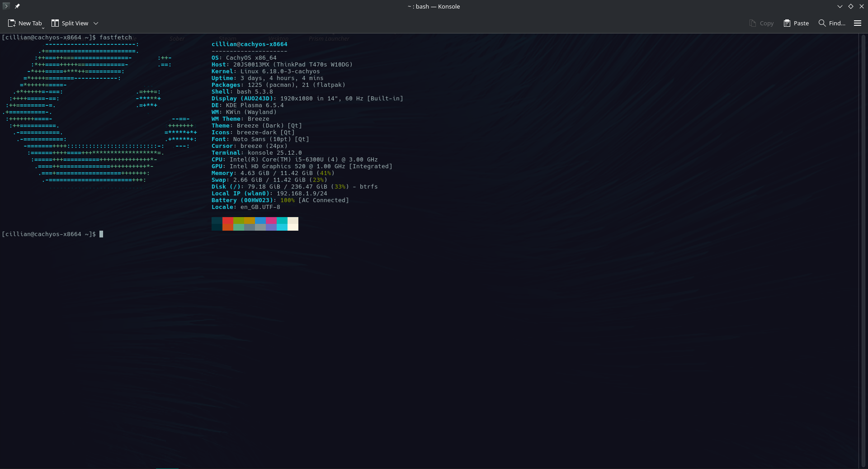Click the Copy toolbar icon

tap(761, 23)
